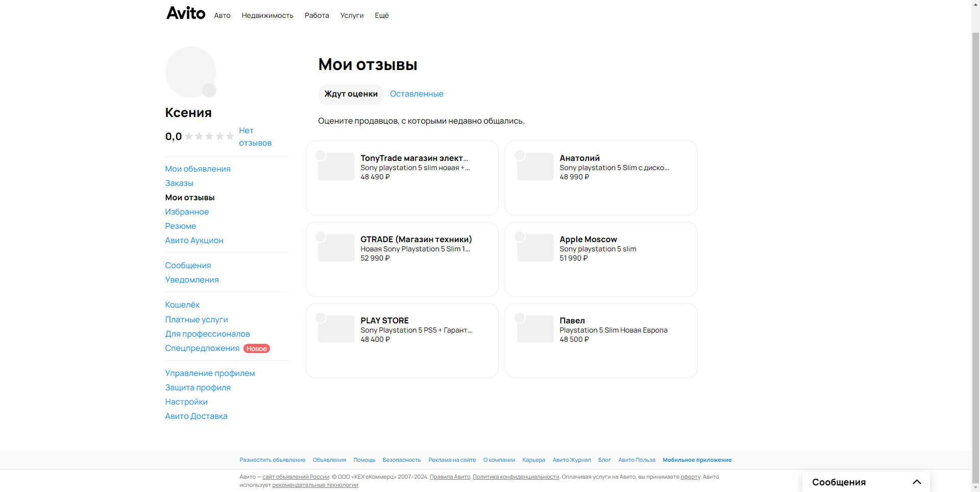Open Заказы in sidebar

point(179,183)
